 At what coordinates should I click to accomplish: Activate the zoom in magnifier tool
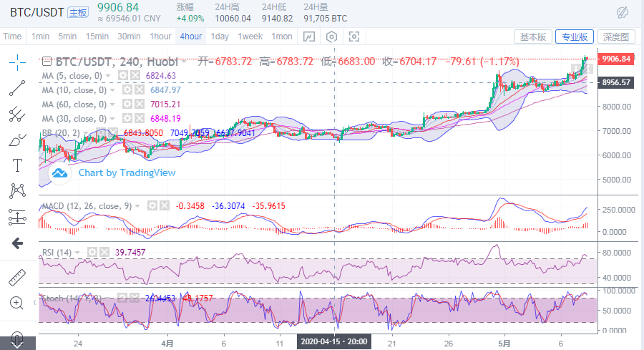[16, 303]
